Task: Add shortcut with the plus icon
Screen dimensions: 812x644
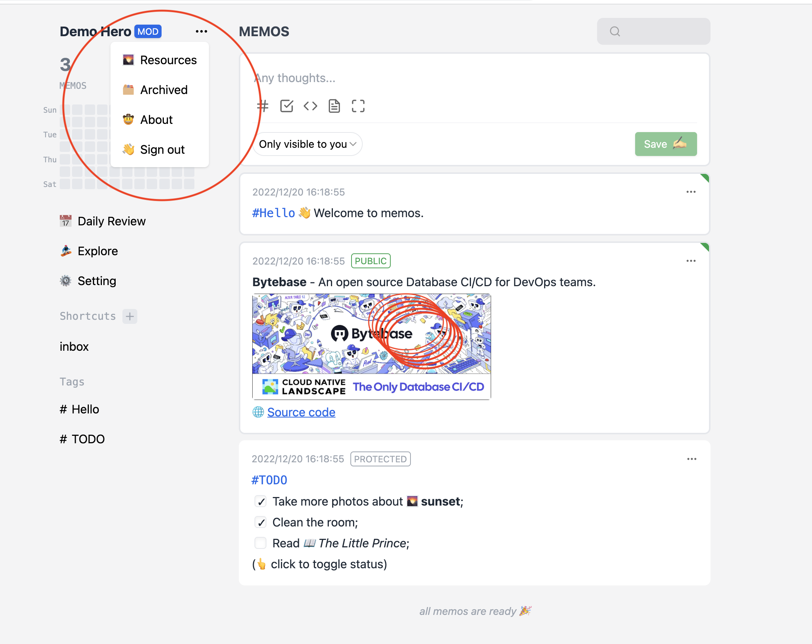Action: point(129,316)
